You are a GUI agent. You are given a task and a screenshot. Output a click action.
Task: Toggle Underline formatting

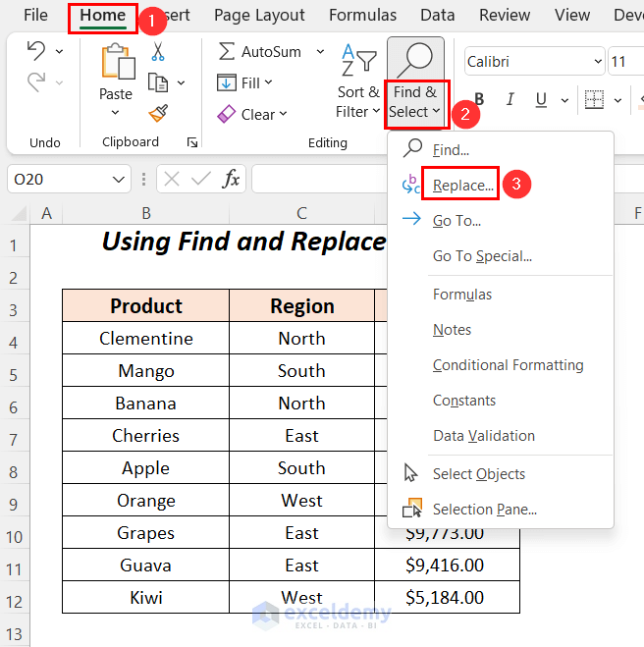click(540, 99)
